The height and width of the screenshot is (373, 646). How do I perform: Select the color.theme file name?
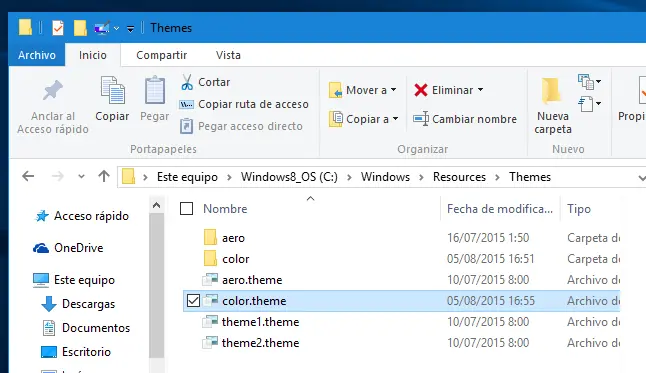tap(254, 301)
